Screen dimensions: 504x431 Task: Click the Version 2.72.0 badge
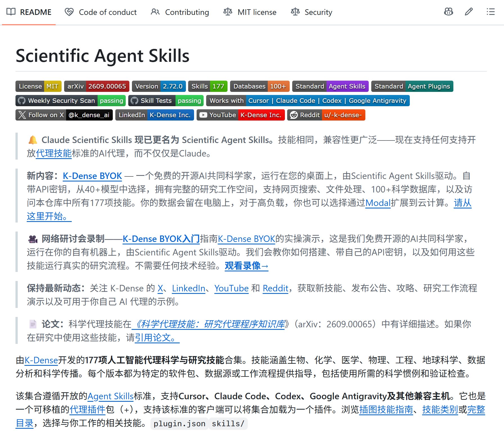[159, 86]
